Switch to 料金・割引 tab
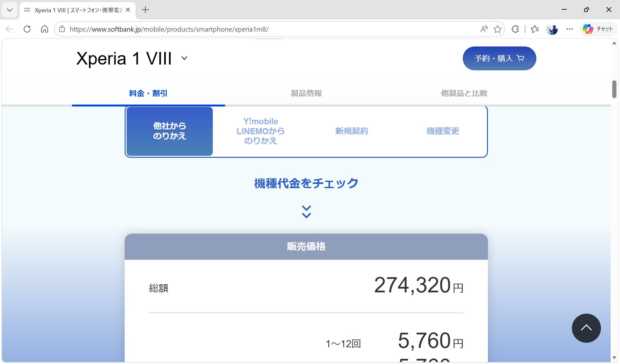The image size is (620, 364). pos(148,93)
